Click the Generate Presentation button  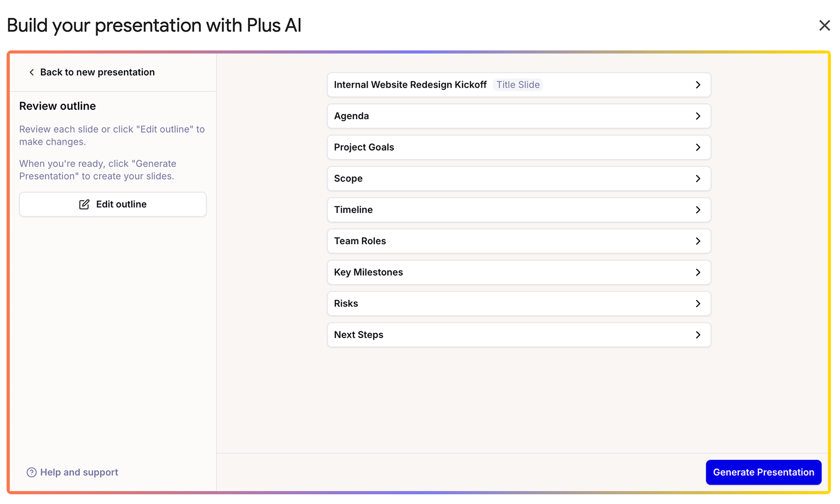click(x=763, y=472)
